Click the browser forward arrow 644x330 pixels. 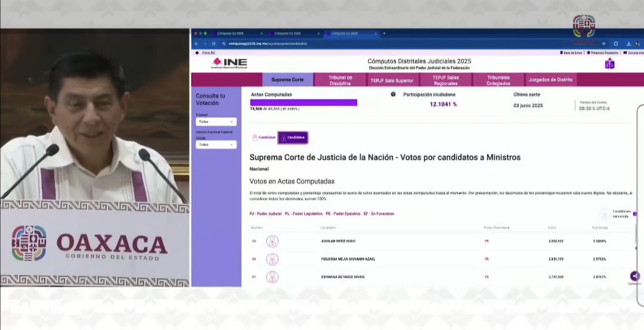point(205,43)
